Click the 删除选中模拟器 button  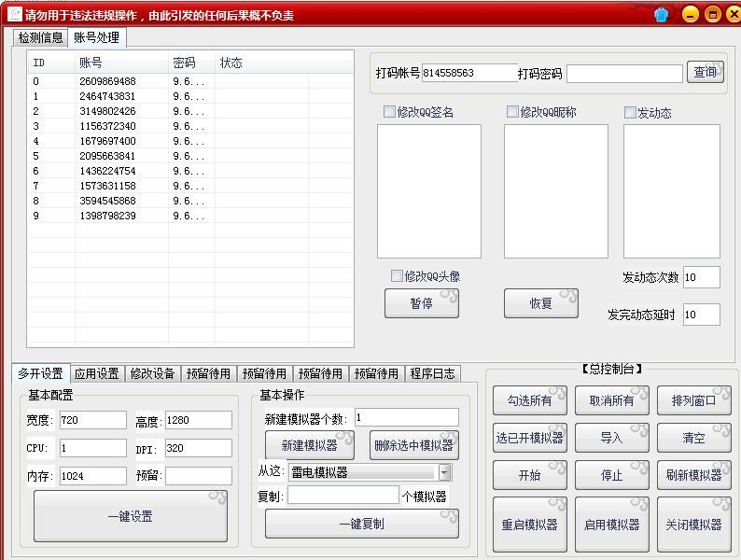(414, 445)
